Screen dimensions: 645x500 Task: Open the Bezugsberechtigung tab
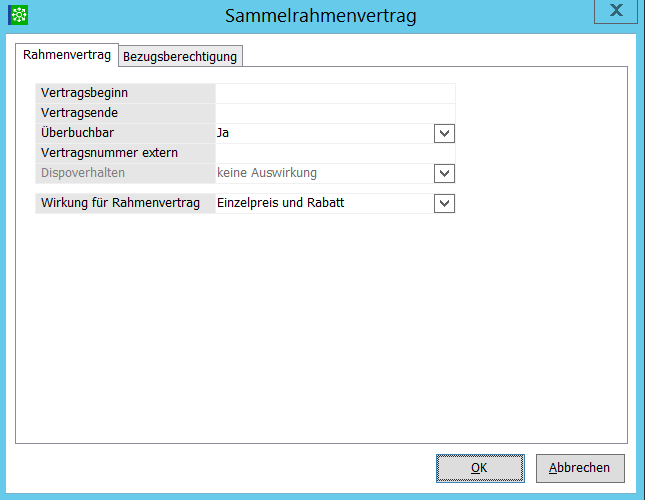click(x=180, y=56)
